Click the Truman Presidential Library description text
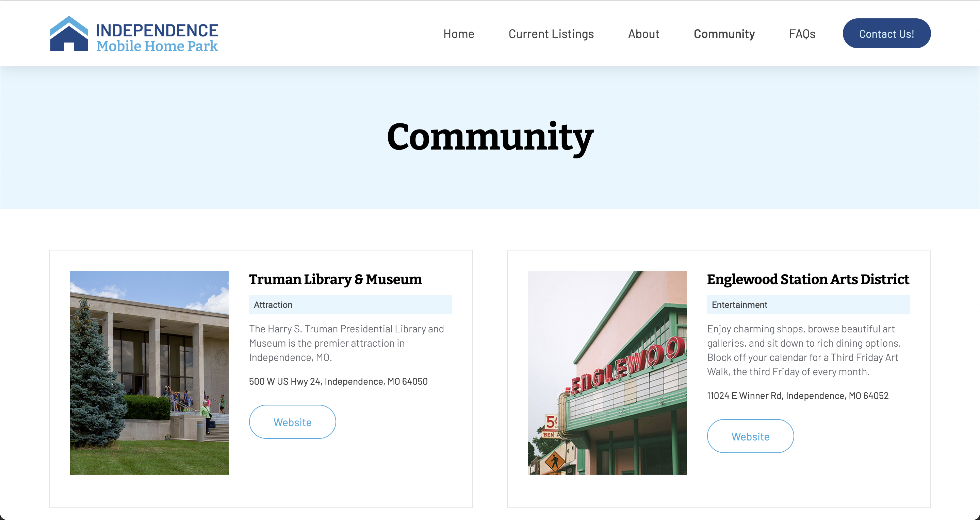980x520 pixels. point(346,343)
